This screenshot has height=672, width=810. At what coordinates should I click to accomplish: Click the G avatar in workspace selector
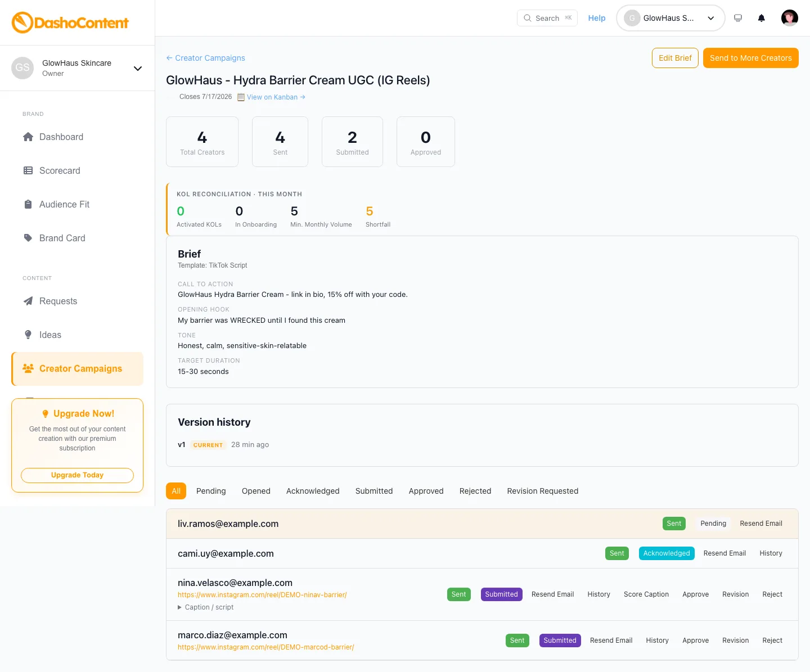(x=632, y=18)
